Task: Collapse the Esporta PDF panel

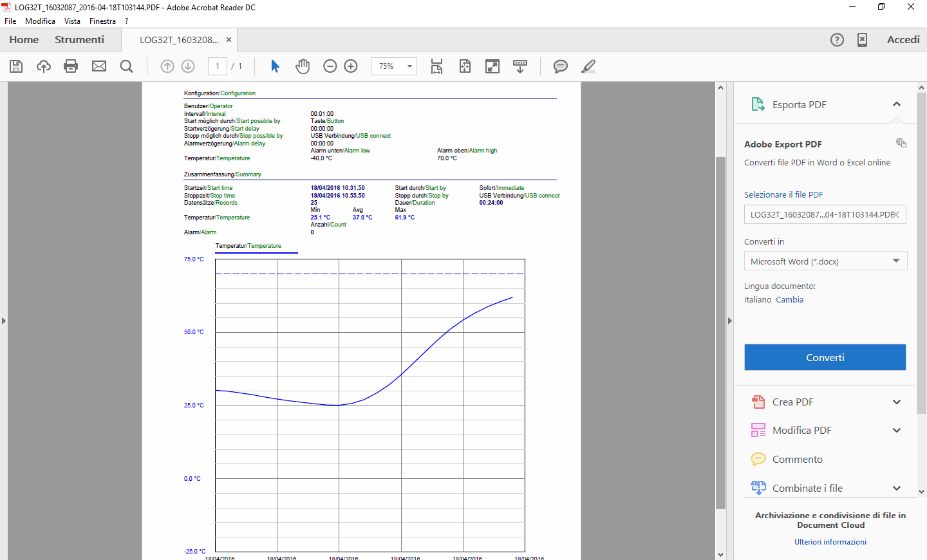Action: (896, 104)
